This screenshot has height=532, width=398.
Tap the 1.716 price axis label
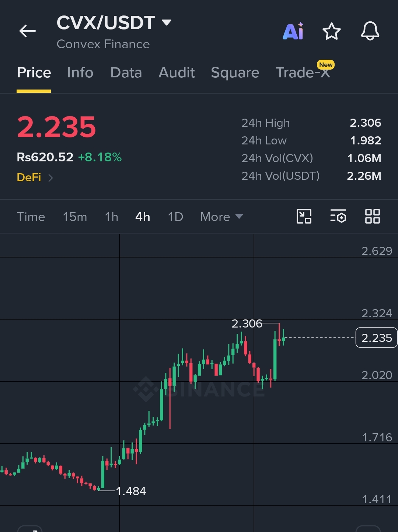tap(377, 437)
